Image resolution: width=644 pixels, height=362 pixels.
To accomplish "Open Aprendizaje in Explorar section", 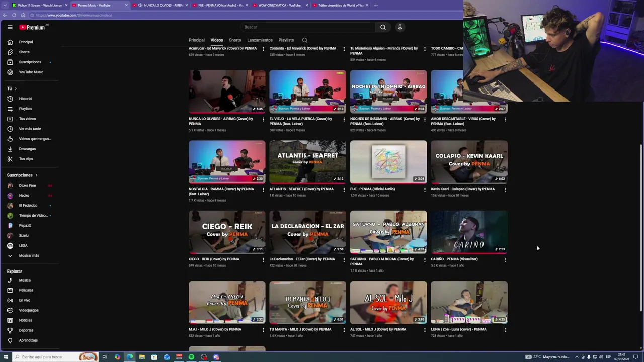I will 29,340.
